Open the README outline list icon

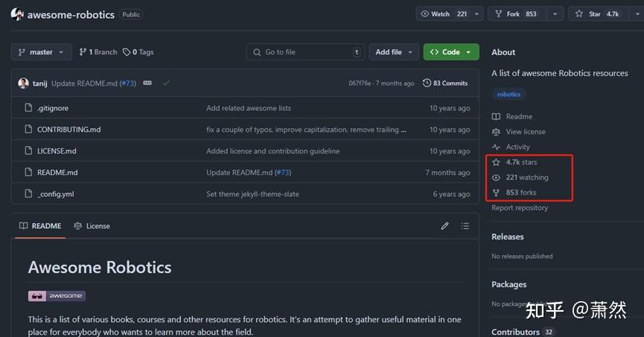pos(465,226)
